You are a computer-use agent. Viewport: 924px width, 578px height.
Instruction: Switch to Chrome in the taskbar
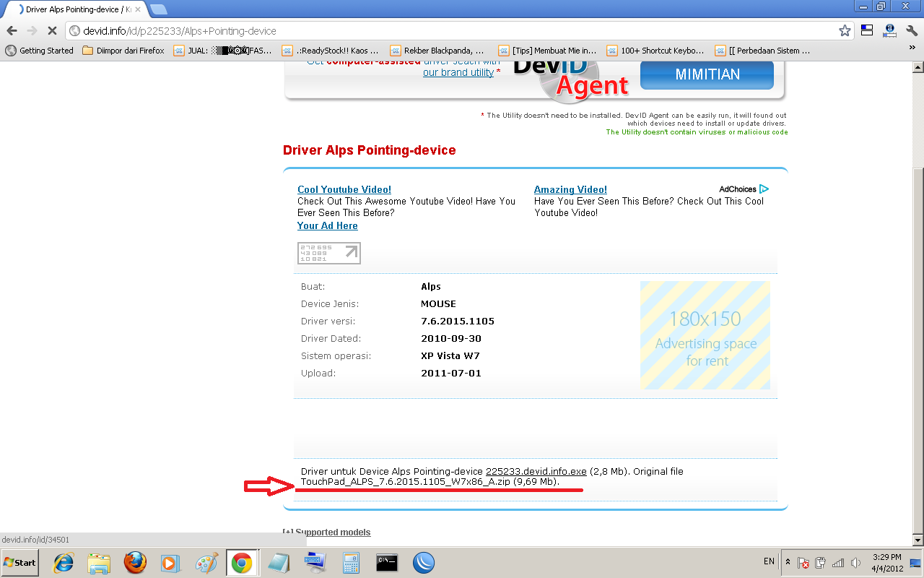pyautogui.click(x=242, y=562)
